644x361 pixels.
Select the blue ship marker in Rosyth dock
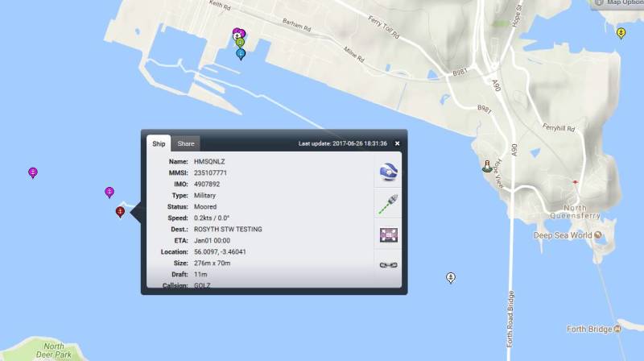coord(241,54)
